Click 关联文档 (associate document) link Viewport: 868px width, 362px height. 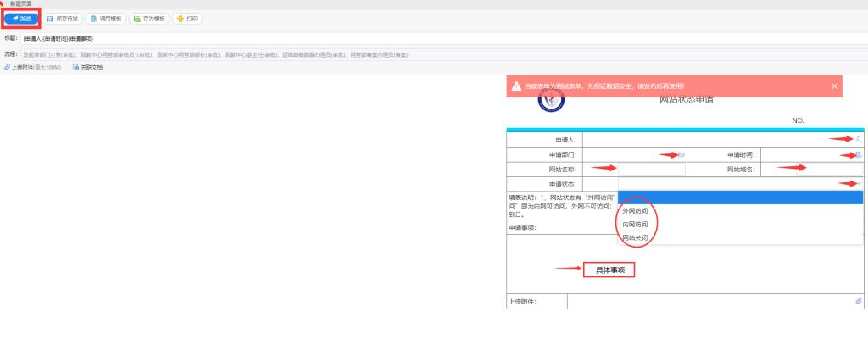coord(88,66)
